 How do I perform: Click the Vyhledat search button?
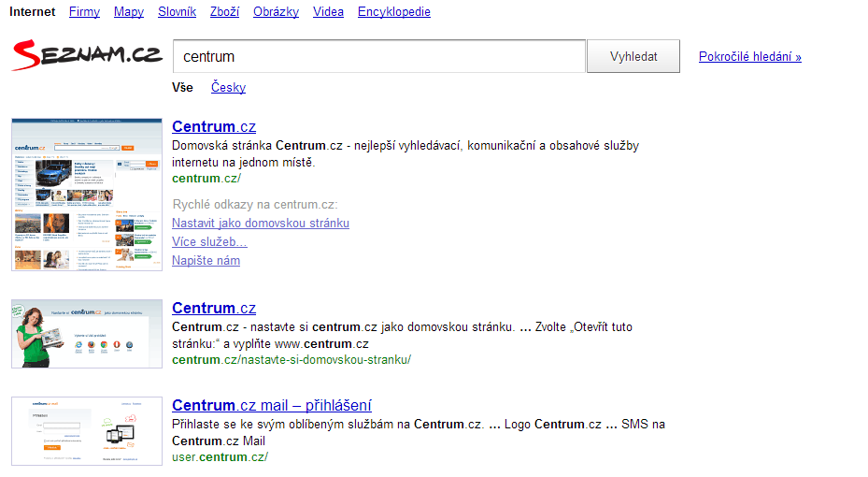pyautogui.click(x=633, y=56)
